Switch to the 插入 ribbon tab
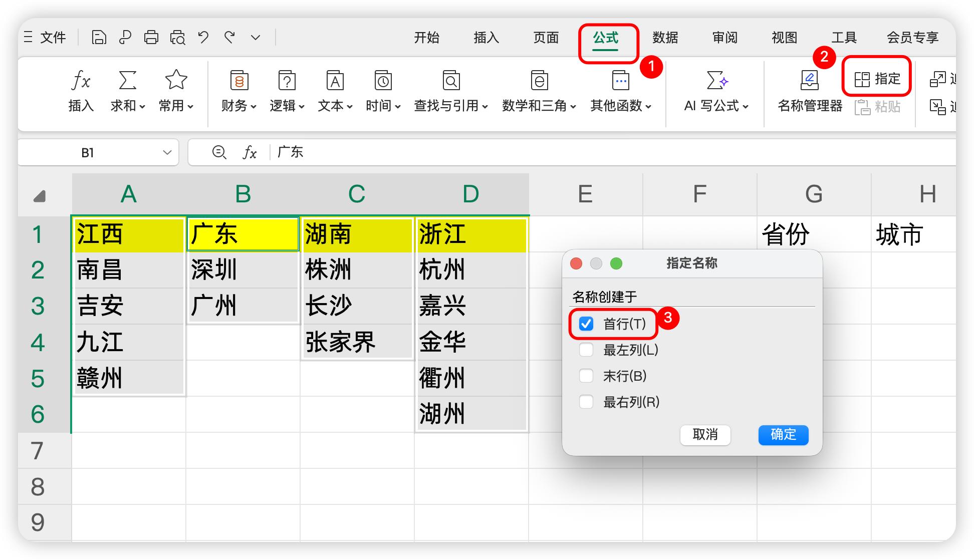 click(486, 38)
